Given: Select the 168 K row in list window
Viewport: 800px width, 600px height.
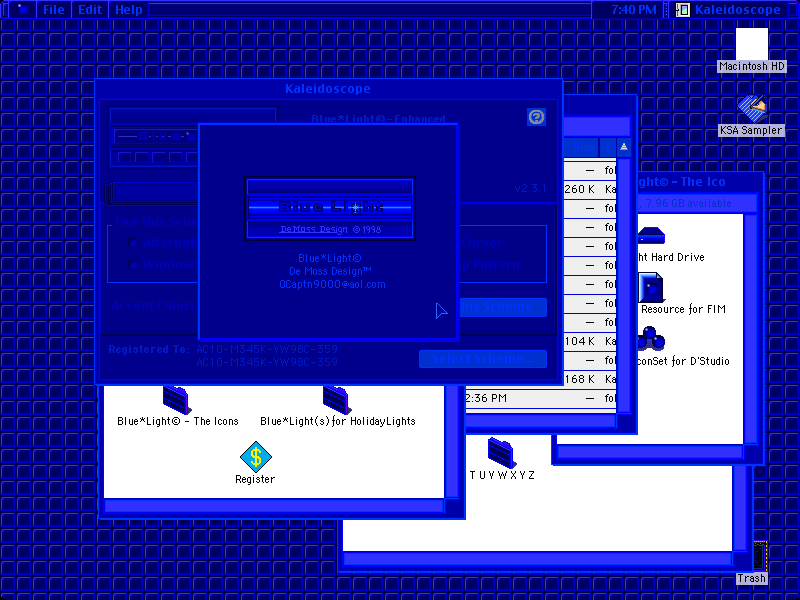Looking at the screenshot, I should [x=590, y=379].
